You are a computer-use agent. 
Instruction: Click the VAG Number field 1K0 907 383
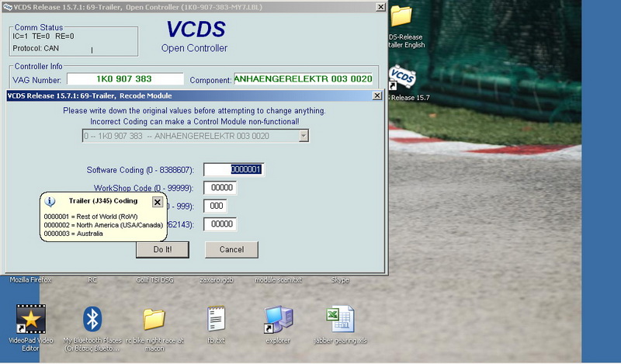(125, 79)
